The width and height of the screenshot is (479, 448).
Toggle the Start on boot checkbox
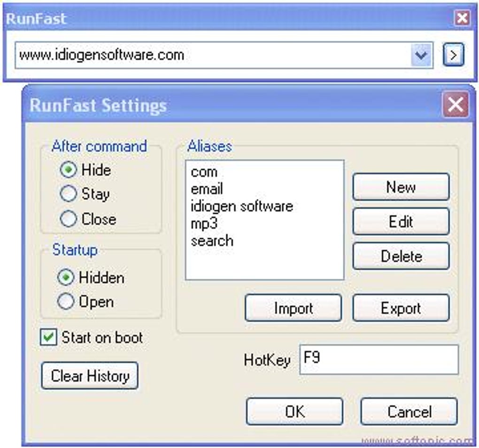coord(48,338)
